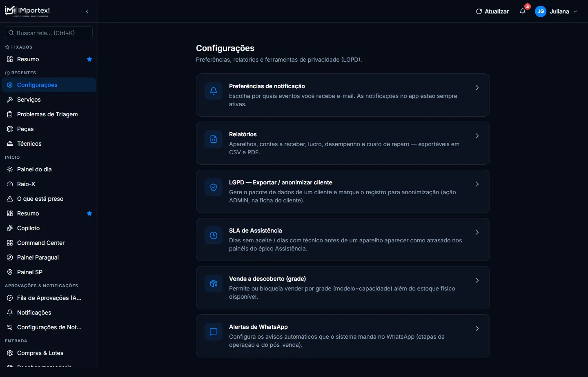
Task: Click the JG user avatar
Action: click(x=541, y=11)
